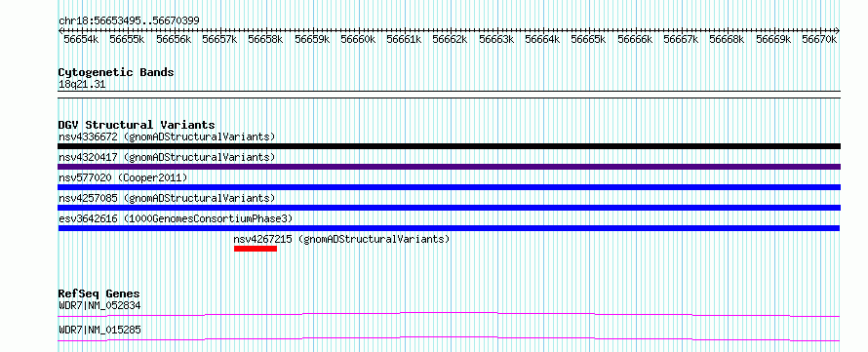Click the 56663k ruler tick label
Viewport: 868px width, 352px height.
[x=496, y=40]
